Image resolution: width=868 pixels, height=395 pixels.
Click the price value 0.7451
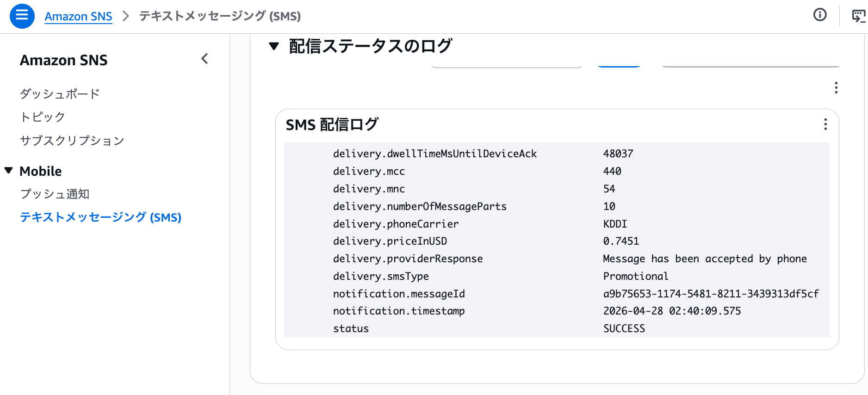621,241
